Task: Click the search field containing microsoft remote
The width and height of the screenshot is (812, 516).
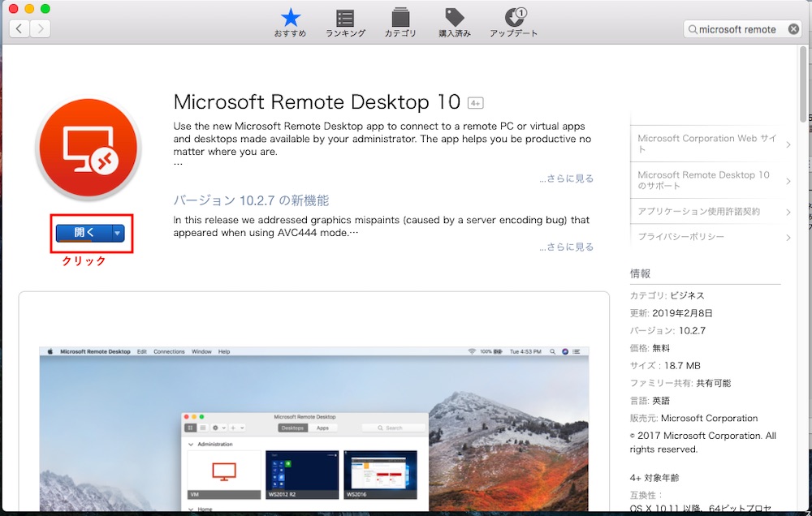Action: click(x=743, y=29)
